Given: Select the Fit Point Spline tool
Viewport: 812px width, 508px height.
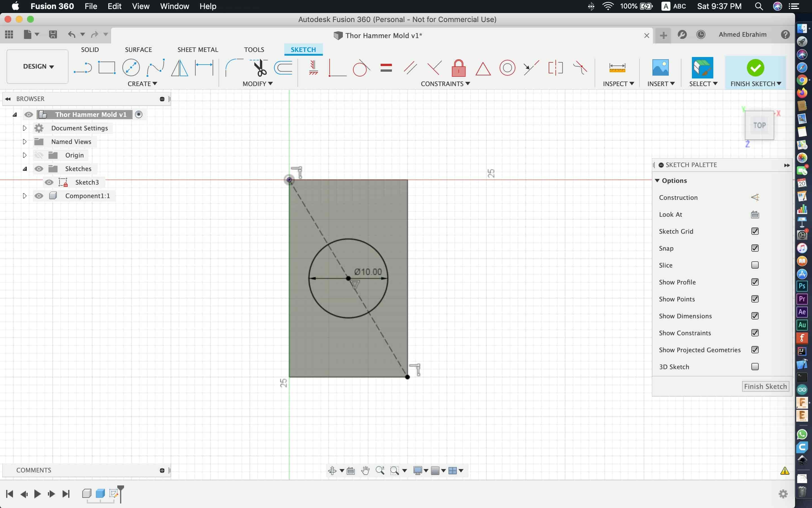Looking at the screenshot, I should 155,68.
